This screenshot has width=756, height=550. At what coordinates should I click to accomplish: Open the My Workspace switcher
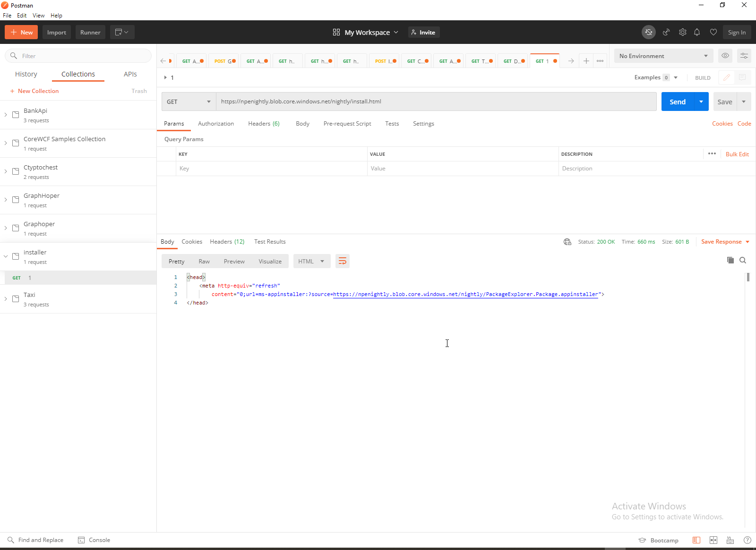point(366,32)
